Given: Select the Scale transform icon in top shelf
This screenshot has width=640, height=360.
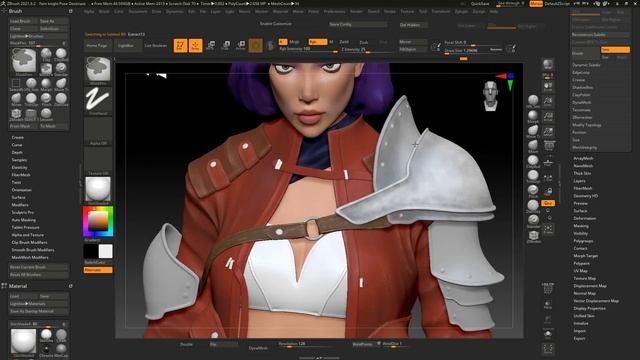Looking at the screenshot, I should [226, 45].
